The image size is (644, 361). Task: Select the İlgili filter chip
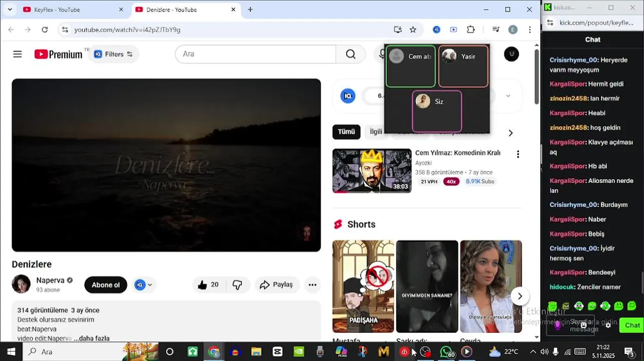tap(376, 131)
